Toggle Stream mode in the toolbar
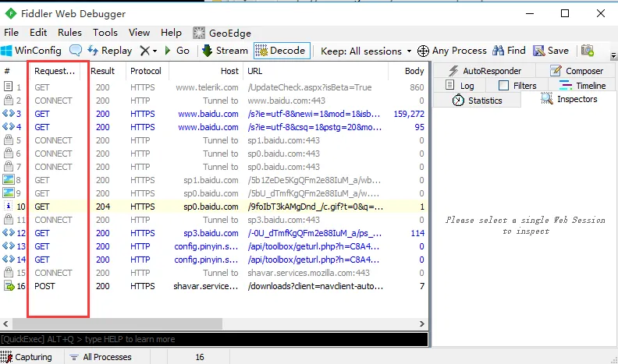Image resolution: width=618 pixels, height=364 pixels. point(225,51)
